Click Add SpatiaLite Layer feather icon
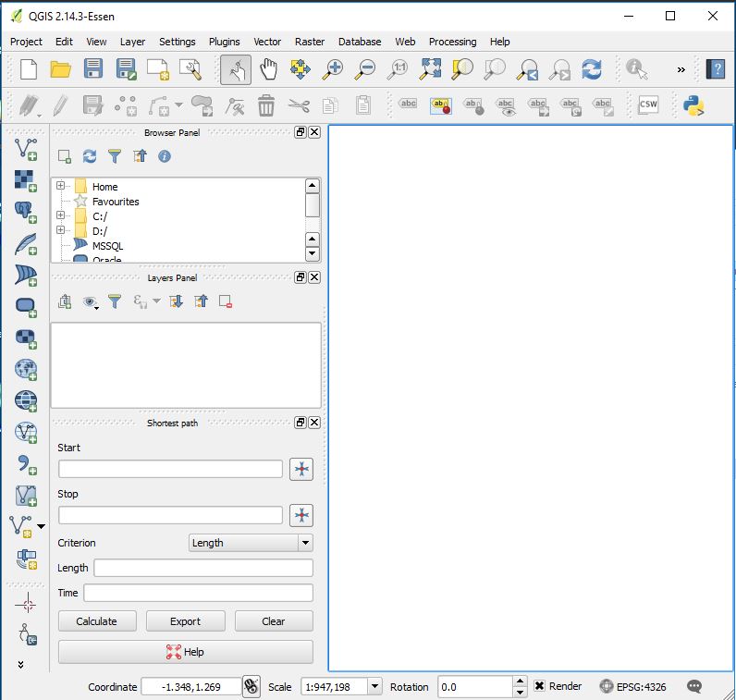 pos(26,244)
